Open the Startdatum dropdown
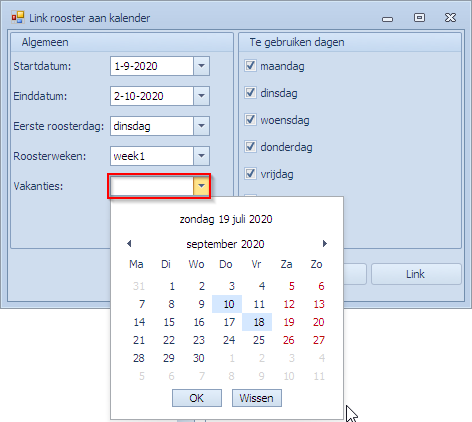This screenshot has width=472, height=422. pos(201,66)
